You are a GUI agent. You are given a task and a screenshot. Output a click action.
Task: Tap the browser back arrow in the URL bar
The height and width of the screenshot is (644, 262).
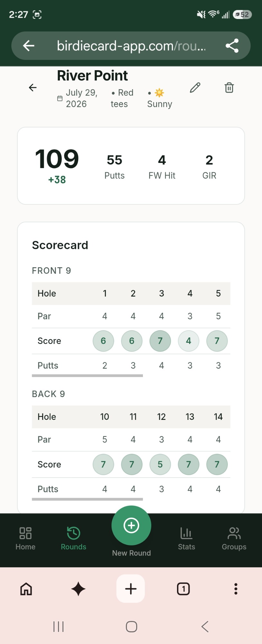click(29, 46)
